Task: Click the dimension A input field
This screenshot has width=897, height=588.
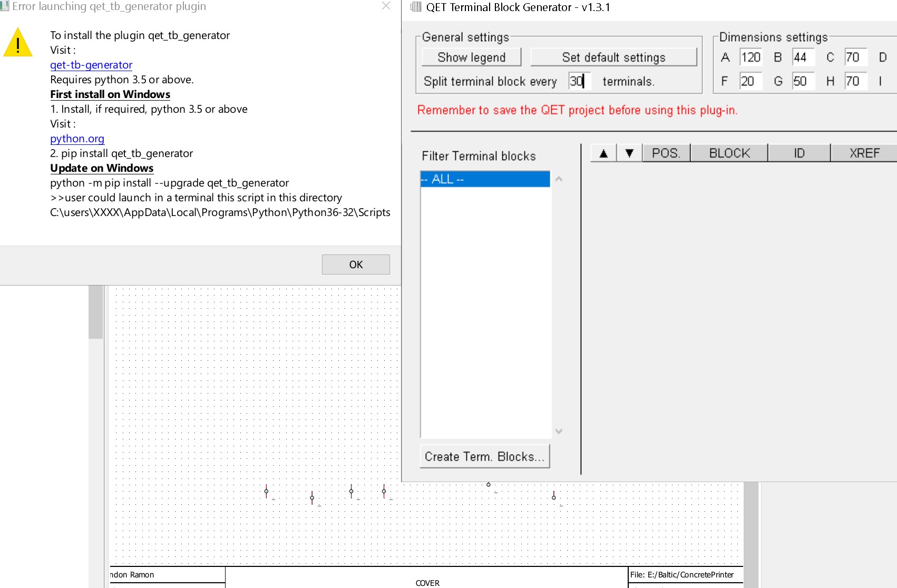Action: pyautogui.click(x=750, y=57)
